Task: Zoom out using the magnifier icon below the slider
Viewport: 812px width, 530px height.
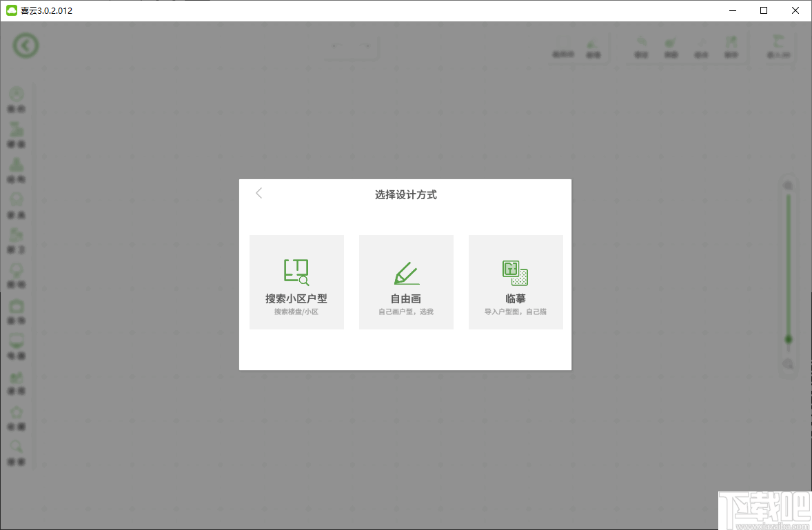Action: click(788, 364)
